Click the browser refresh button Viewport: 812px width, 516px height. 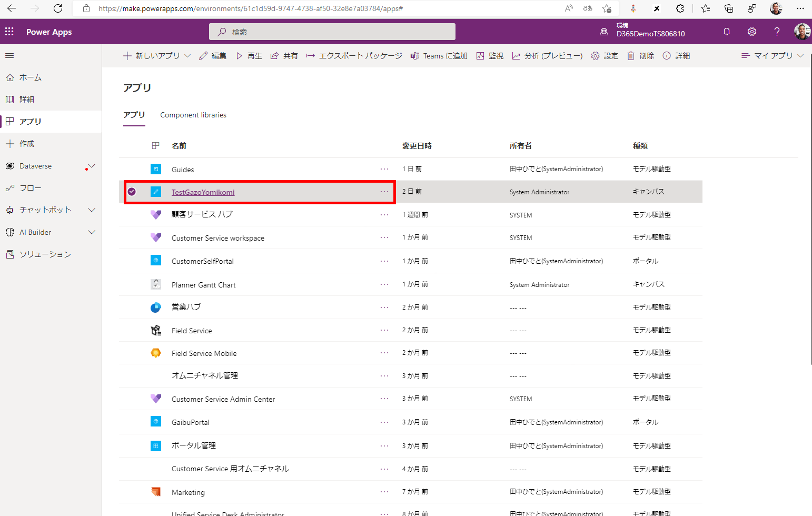coord(58,8)
